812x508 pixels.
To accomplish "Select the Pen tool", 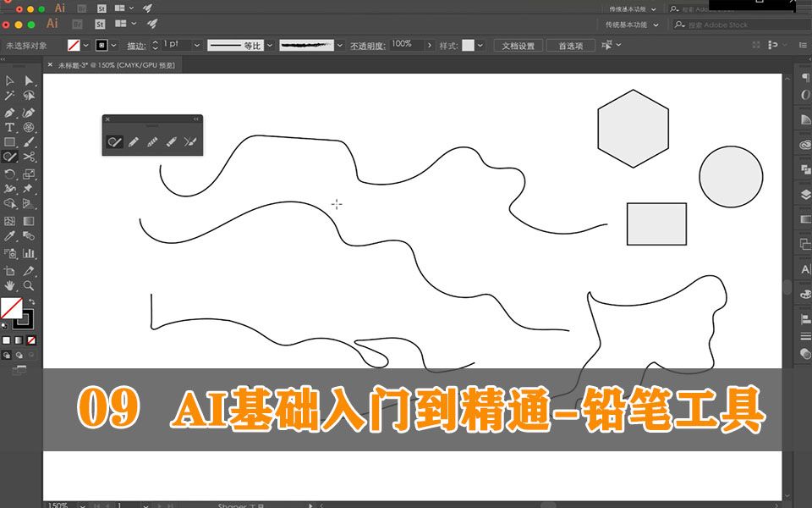I will click(9, 110).
